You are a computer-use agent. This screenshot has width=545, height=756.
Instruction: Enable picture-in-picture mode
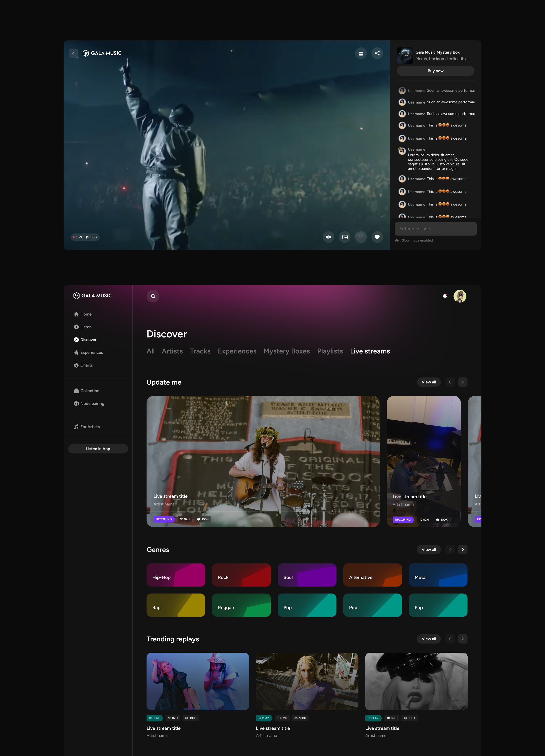(345, 237)
